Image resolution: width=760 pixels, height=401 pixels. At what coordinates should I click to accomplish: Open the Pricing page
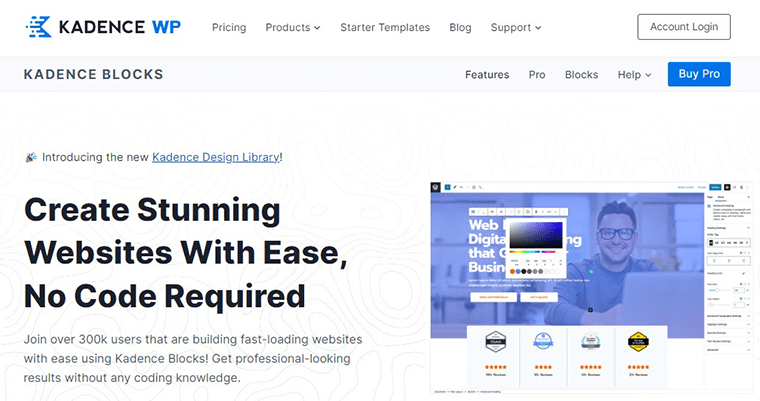pos(229,27)
